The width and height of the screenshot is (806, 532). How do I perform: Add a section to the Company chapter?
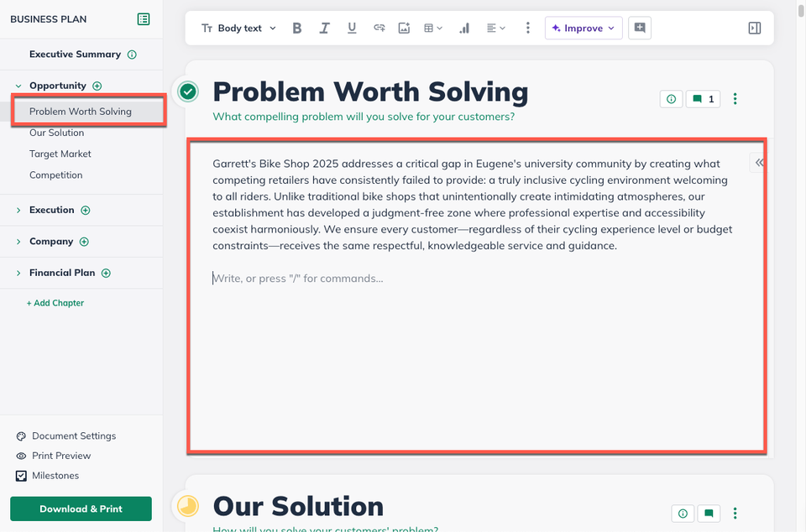pos(84,242)
